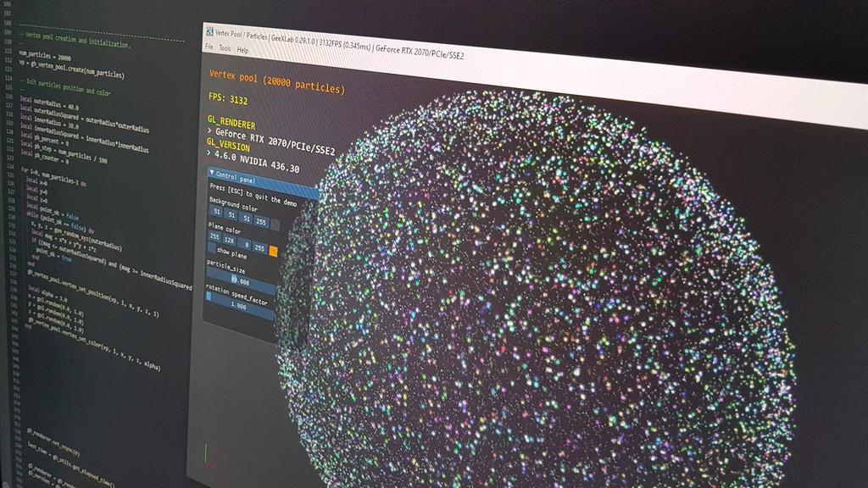Click the GeeXLab app icon in title bar

click(210, 31)
